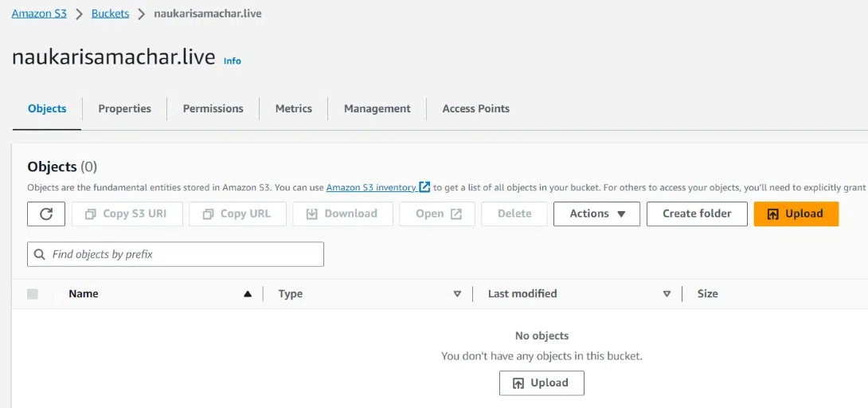868x408 pixels.
Task: Click the Create folder button
Action: 697,214
